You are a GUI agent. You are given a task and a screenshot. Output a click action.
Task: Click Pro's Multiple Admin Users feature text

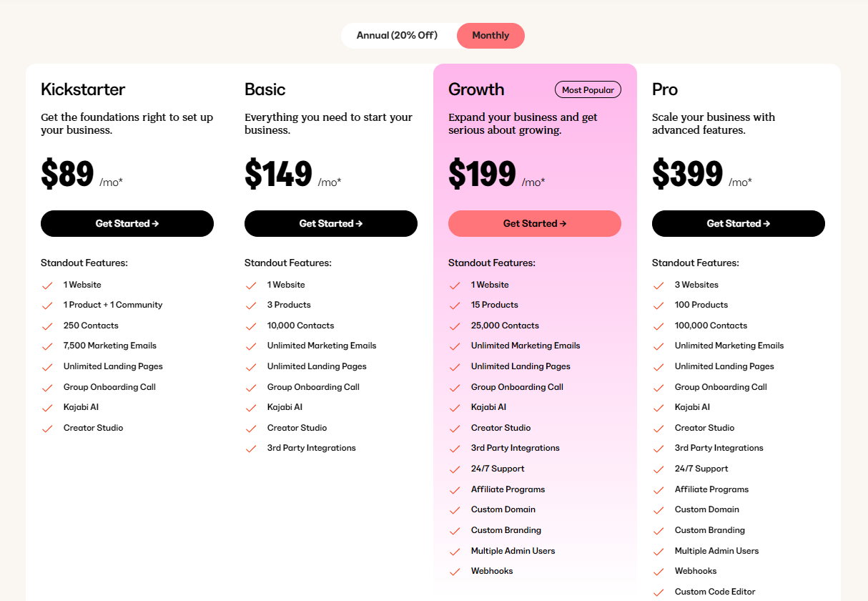coord(716,551)
